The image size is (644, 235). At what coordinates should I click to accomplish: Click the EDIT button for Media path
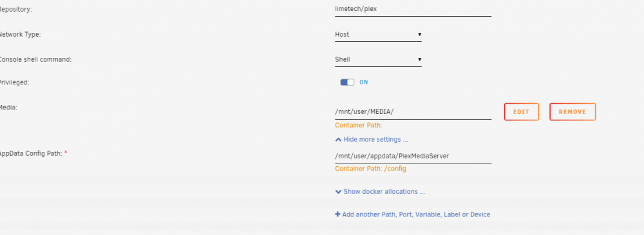(x=521, y=112)
